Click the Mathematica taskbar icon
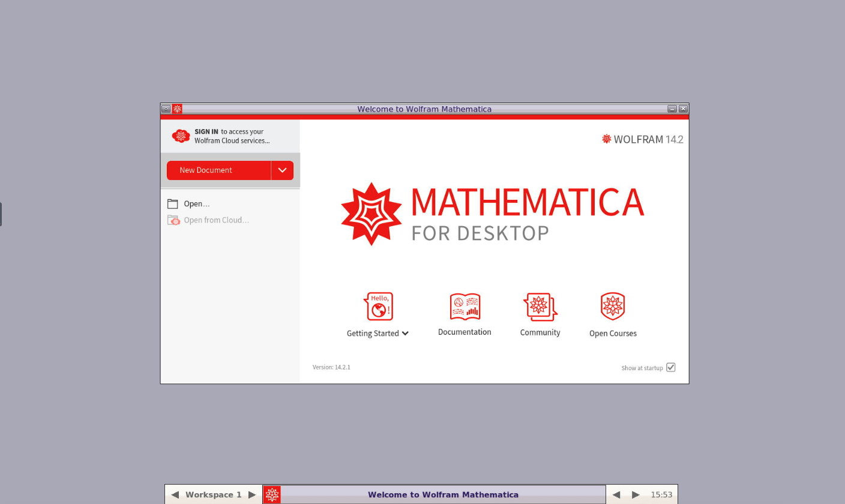Viewport: 845px width, 504px height. (x=272, y=495)
